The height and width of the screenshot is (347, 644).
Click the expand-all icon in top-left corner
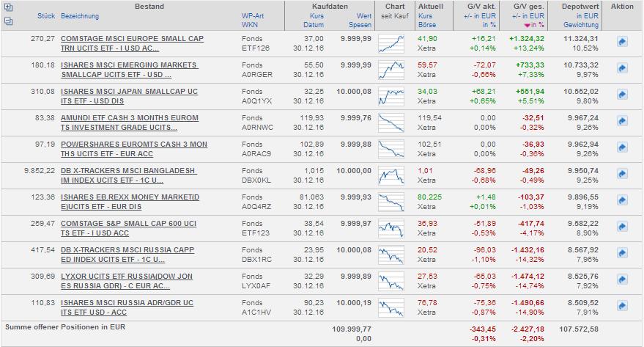pos(8,7)
